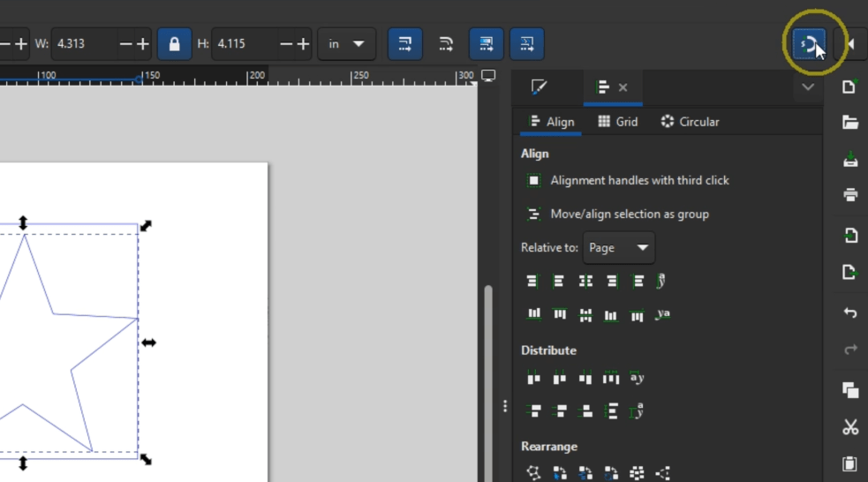
Task: Switch to the Circular tab
Action: 690,122
